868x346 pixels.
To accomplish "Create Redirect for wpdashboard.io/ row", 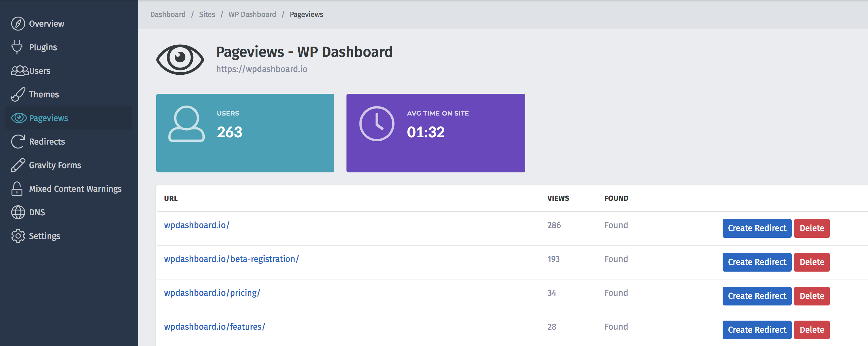I will (x=757, y=228).
